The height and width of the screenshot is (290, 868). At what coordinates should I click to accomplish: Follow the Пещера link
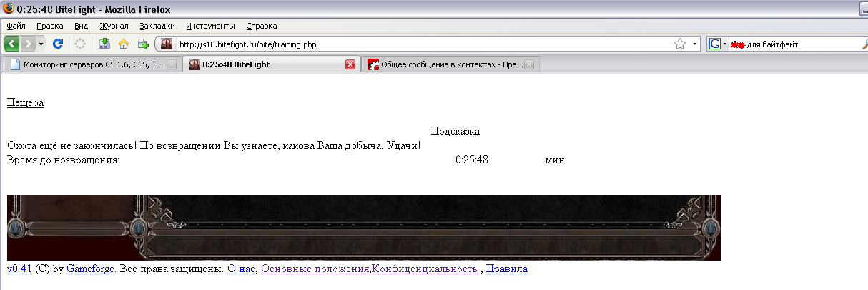pos(25,102)
